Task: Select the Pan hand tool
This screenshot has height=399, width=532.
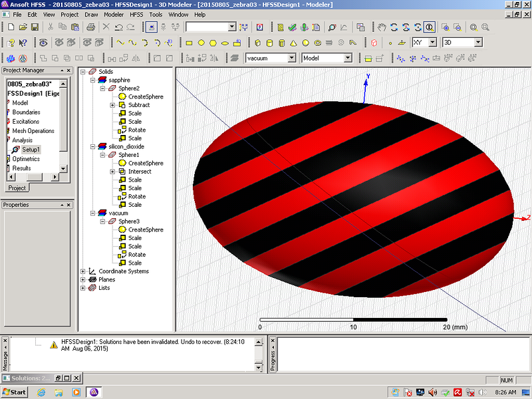Action: coord(382,27)
